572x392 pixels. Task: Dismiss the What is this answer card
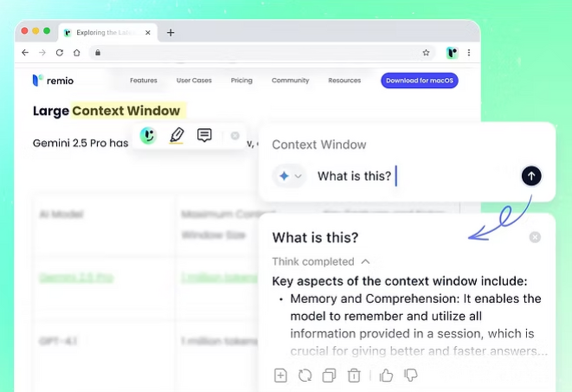(535, 237)
